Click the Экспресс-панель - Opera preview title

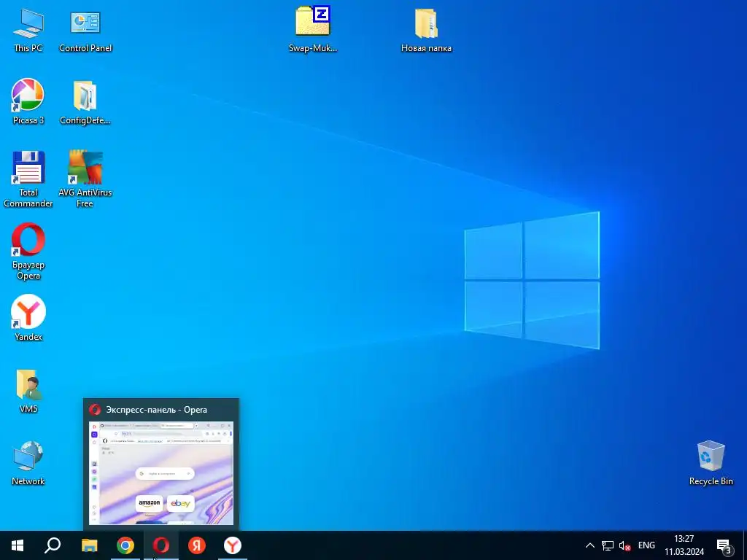click(156, 410)
